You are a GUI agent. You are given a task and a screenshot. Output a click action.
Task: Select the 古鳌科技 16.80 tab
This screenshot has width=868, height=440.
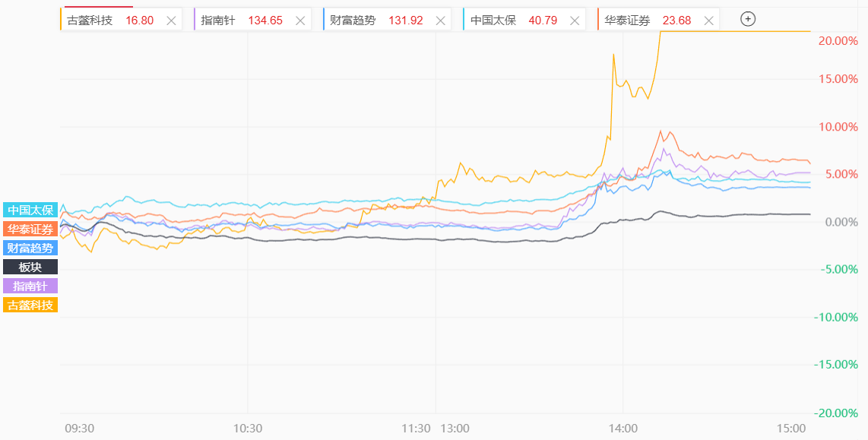pyautogui.click(x=109, y=21)
